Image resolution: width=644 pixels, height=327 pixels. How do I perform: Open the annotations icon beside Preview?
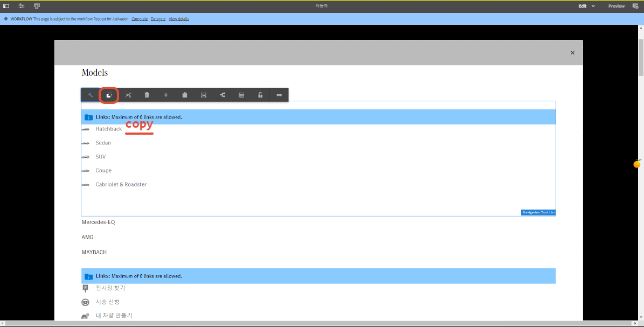click(x=635, y=6)
